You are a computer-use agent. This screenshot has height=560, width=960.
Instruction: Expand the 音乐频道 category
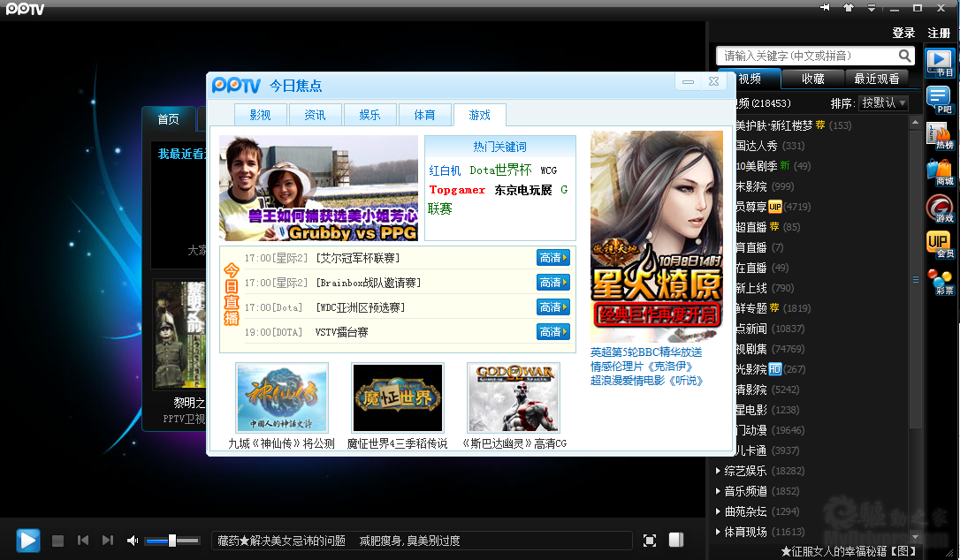coord(745,491)
